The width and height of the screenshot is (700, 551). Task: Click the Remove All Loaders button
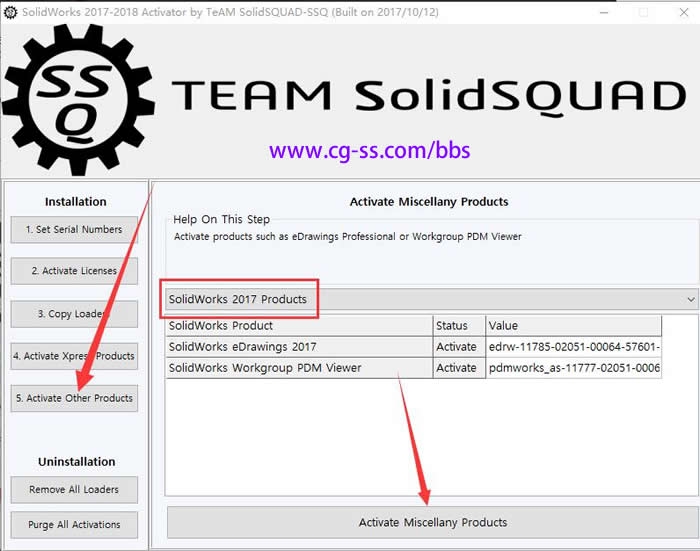[x=74, y=490]
